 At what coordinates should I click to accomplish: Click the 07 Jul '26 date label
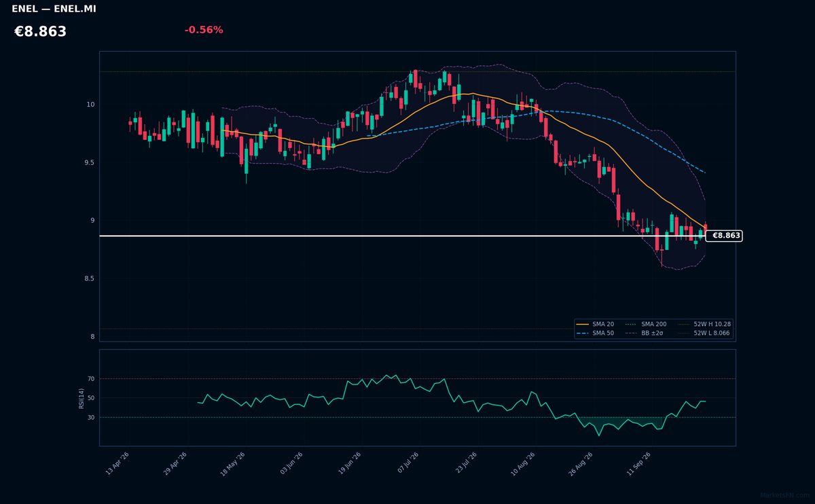point(407,463)
